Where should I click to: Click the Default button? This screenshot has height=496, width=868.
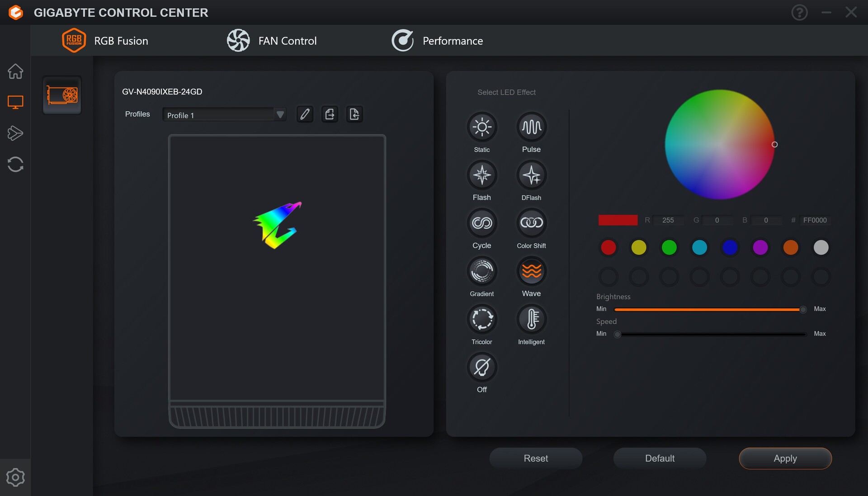660,458
